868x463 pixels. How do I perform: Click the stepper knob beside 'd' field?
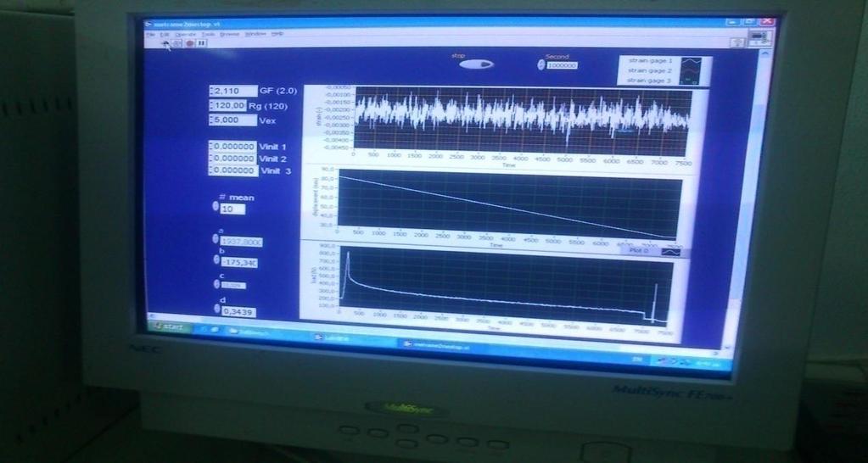(217, 310)
